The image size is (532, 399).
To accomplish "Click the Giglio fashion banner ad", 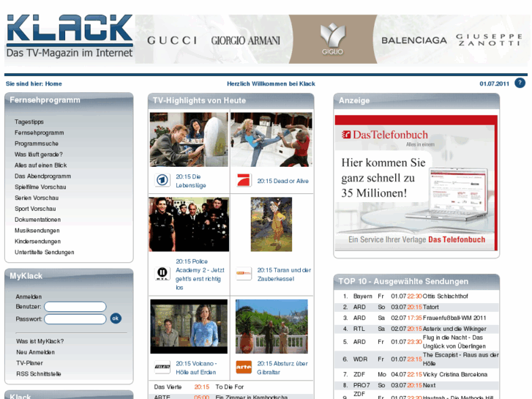I will tap(332, 39).
